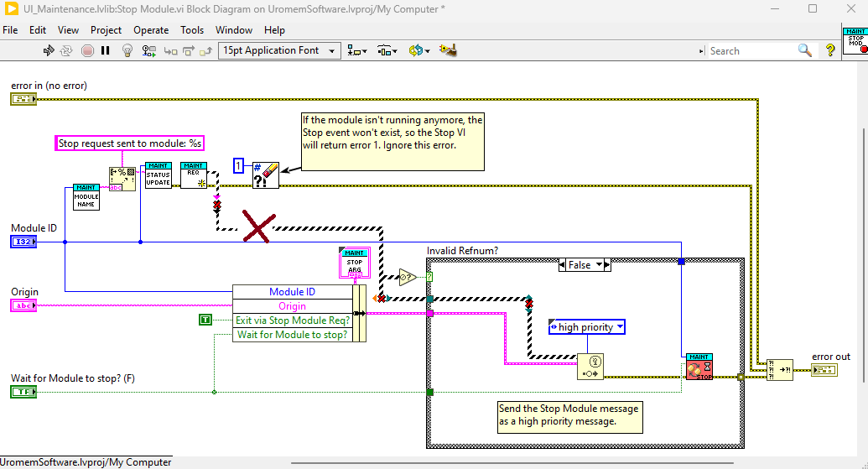Screen dimensions: 868x469
Task: Select the Module ID I32 terminal
Action: 23,242
